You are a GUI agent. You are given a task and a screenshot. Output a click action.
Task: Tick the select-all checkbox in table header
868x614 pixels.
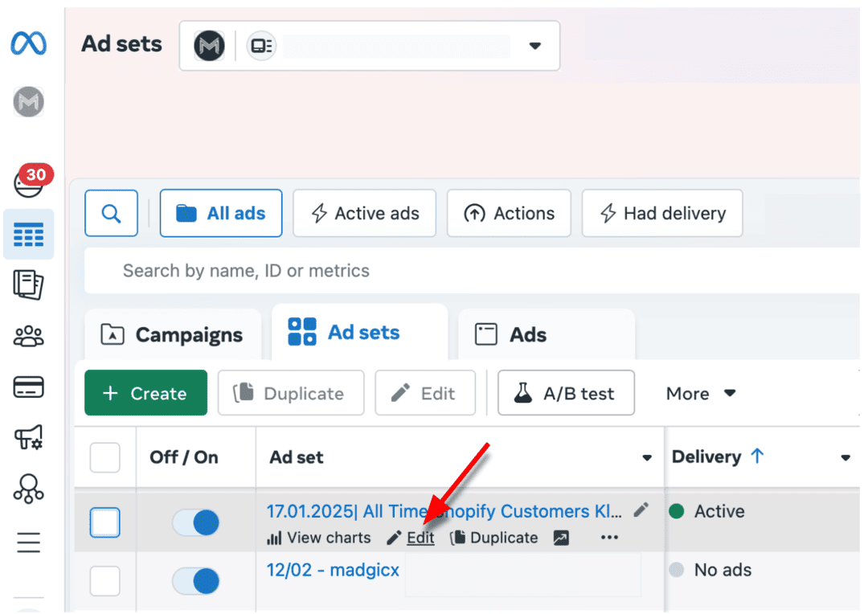click(104, 457)
